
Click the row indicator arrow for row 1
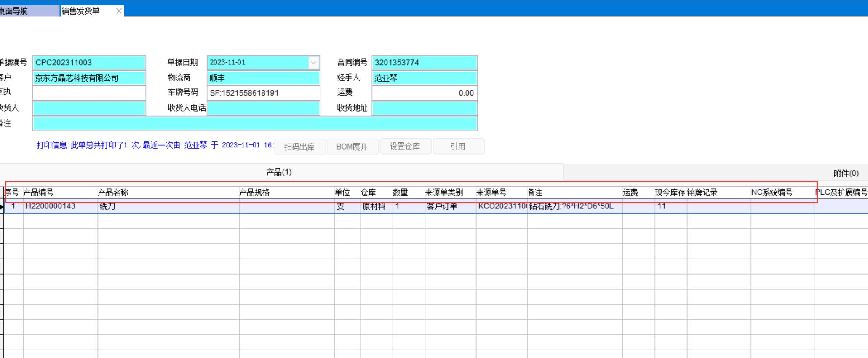tap(2, 206)
